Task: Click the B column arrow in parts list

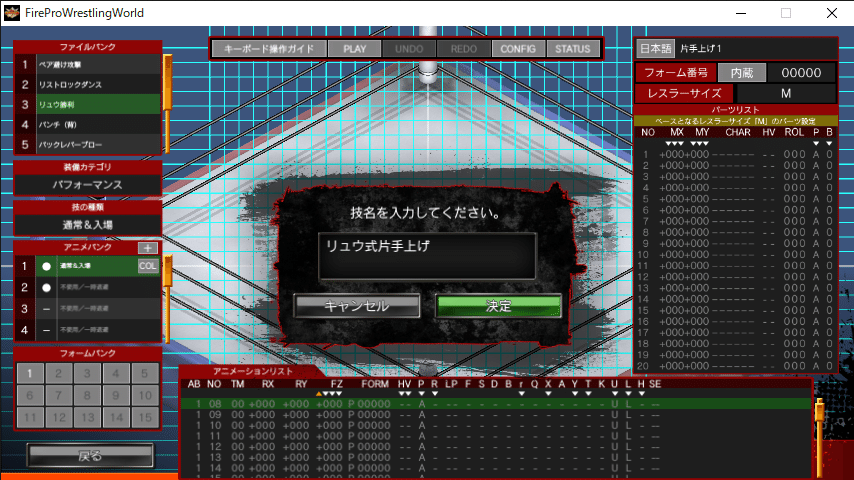Action: coord(829,143)
